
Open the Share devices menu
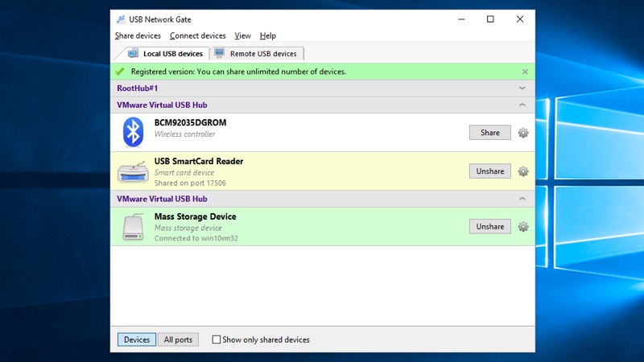[x=138, y=35]
